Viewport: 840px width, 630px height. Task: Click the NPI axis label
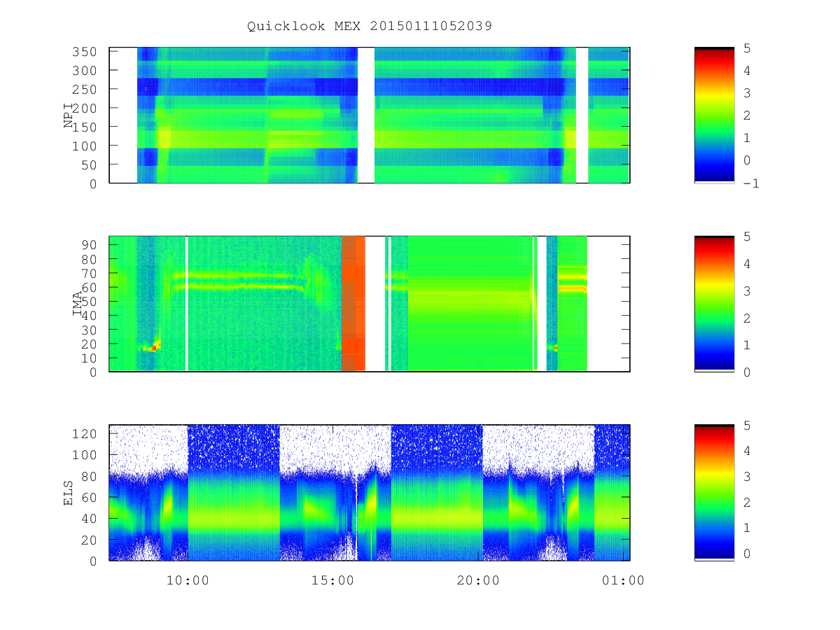(x=69, y=115)
